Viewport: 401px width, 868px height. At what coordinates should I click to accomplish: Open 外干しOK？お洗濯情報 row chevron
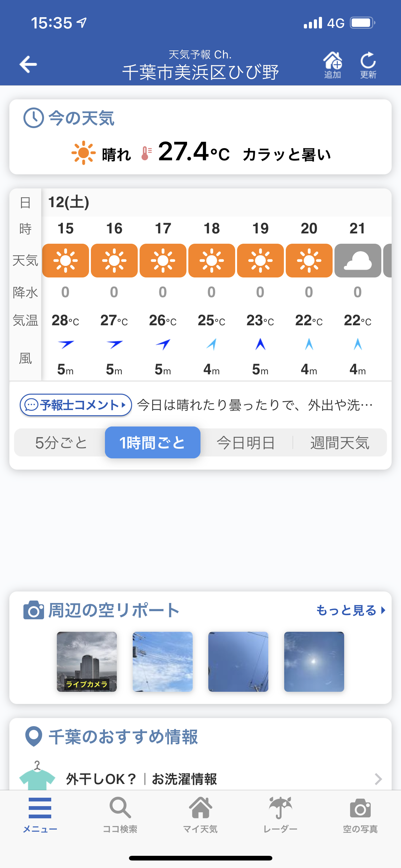pyautogui.click(x=378, y=779)
